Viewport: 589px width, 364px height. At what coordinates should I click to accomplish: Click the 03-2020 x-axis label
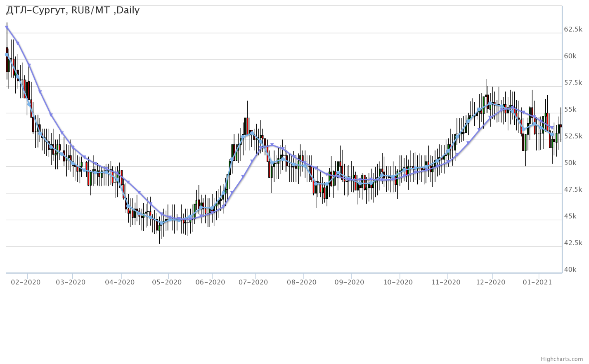pyautogui.click(x=71, y=282)
